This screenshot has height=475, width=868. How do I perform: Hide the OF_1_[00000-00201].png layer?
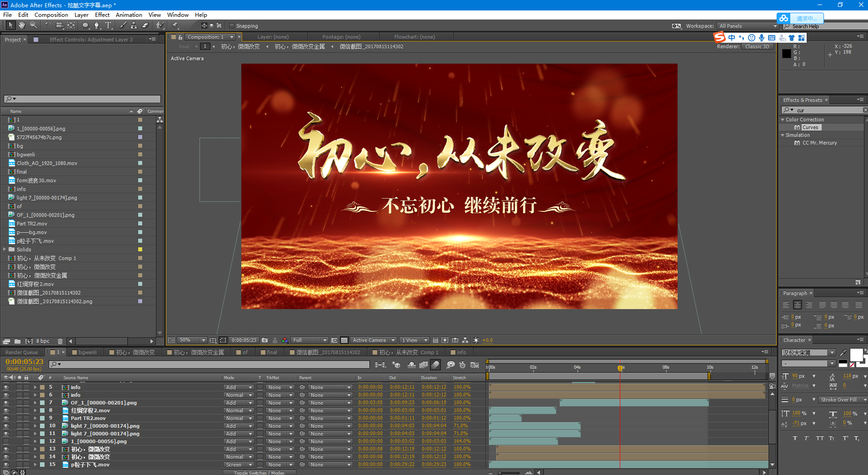click(6, 403)
